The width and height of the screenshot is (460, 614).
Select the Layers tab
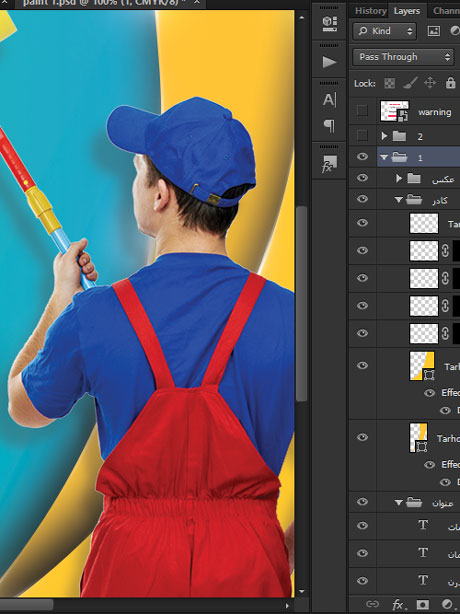[x=407, y=11]
